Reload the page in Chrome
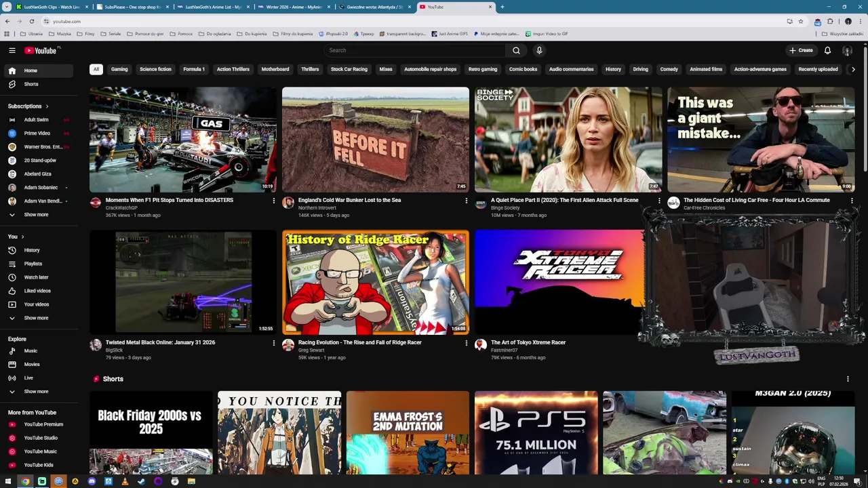The width and height of the screenshot is (868, 488). (x=31, y=21)
